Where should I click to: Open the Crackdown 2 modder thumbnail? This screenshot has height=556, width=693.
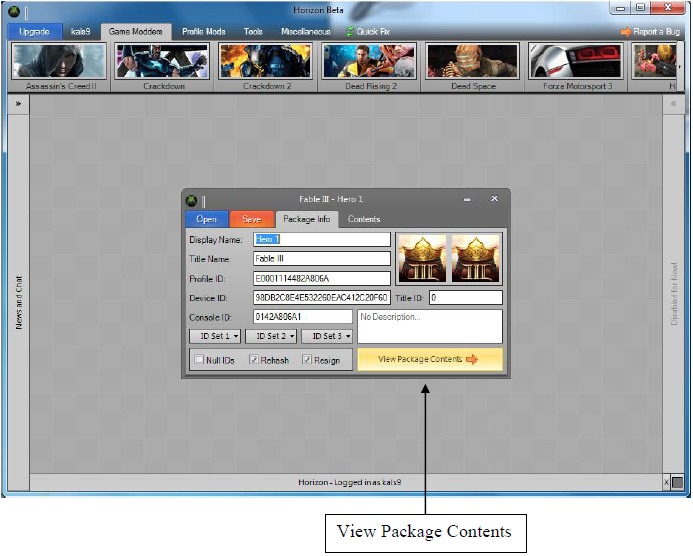pos(265,62)
